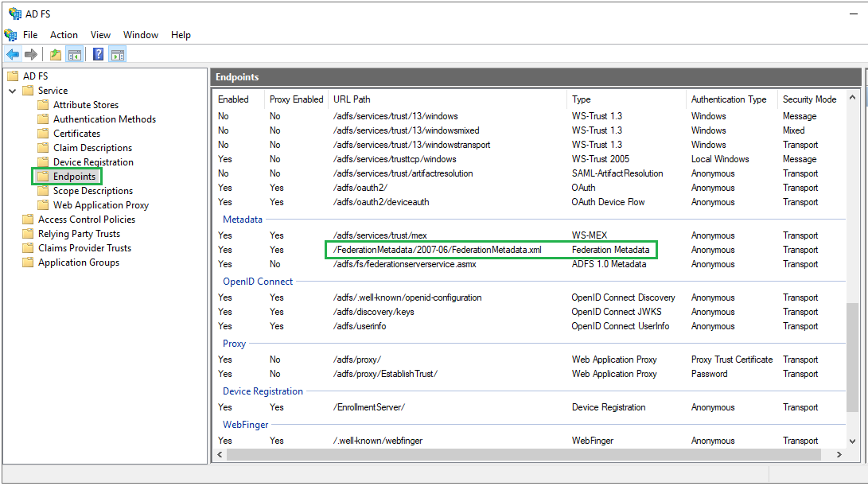The width and height of the screenshot is (868, 486).
Task: Click the Forward arrow toolbar icon
Action: click(31, 55)
